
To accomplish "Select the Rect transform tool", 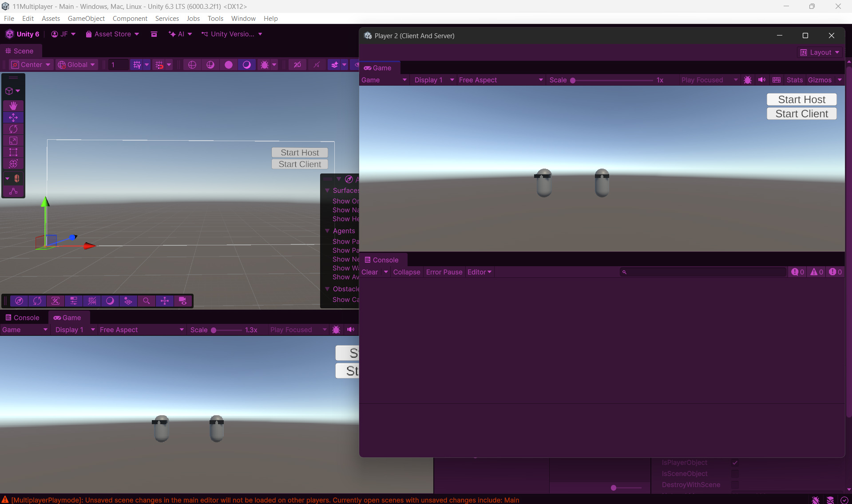I will [13, 152].
